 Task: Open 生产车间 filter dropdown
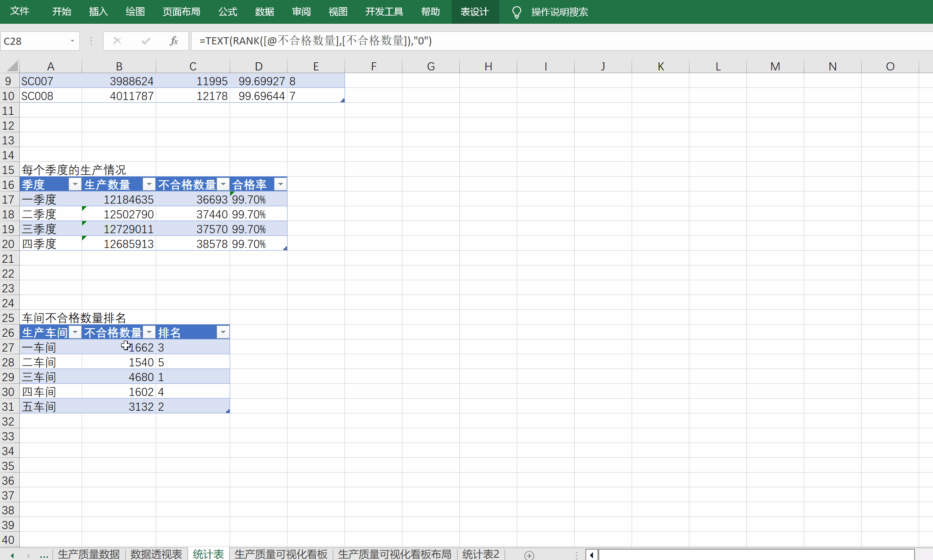point(75,332)
